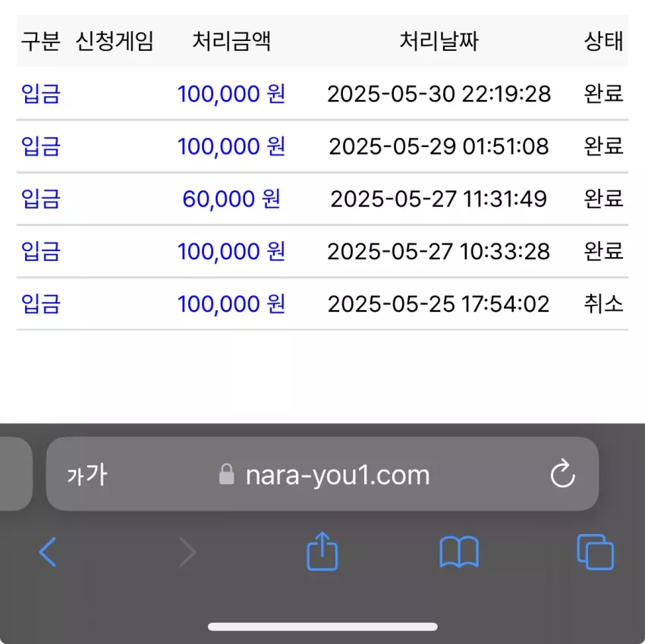Open the bookmarks book icon
645x644 pixels.
coord(459,552)
